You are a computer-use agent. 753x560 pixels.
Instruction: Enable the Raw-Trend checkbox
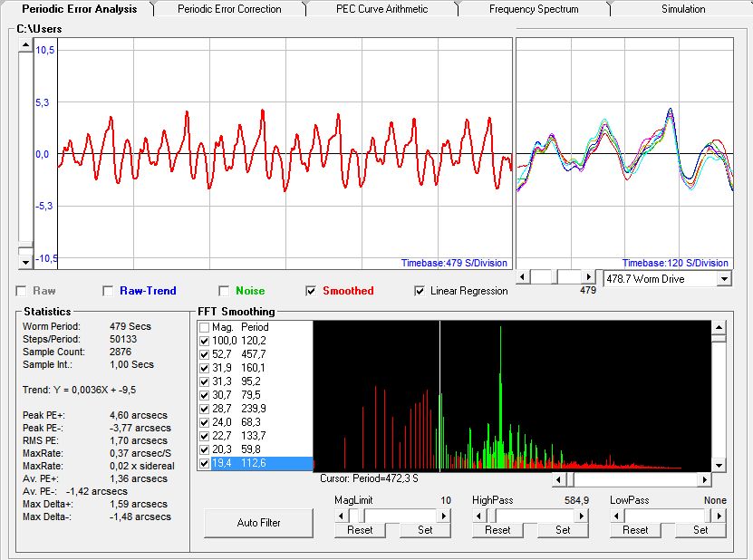pos(108,291)
